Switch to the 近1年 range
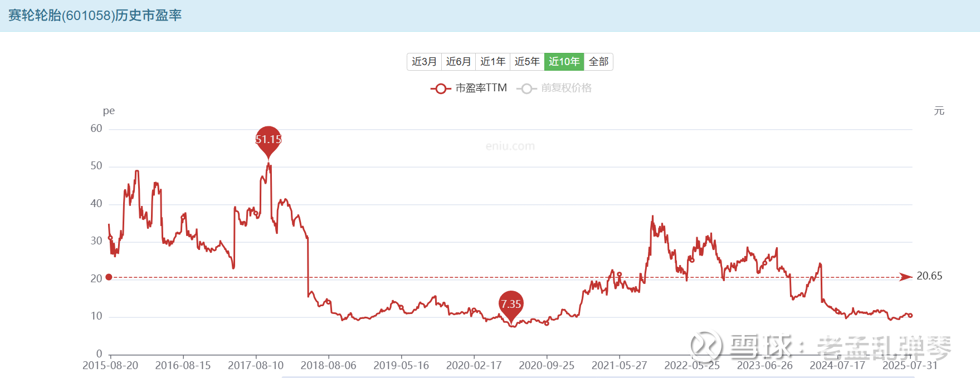 493,62
